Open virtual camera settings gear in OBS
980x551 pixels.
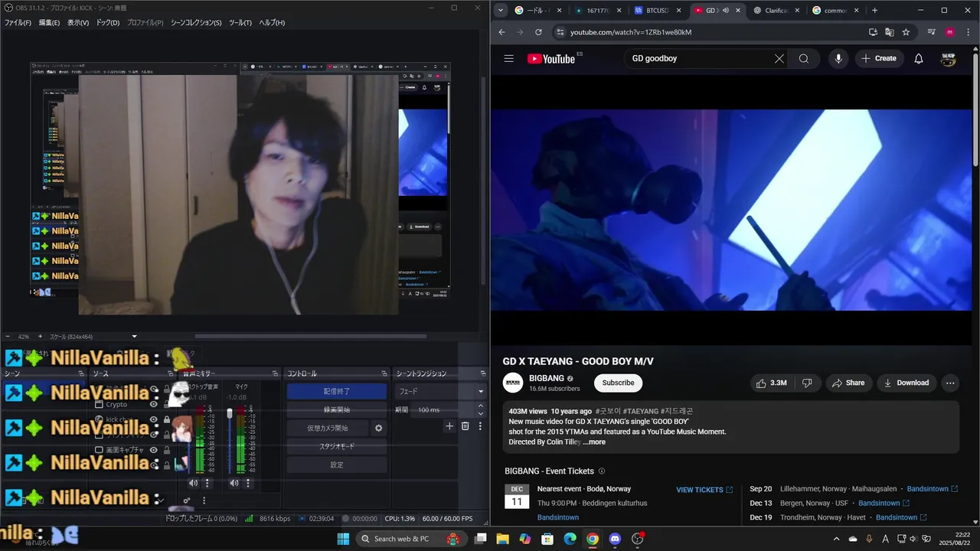pyautogui.click(x=378, y=429)
